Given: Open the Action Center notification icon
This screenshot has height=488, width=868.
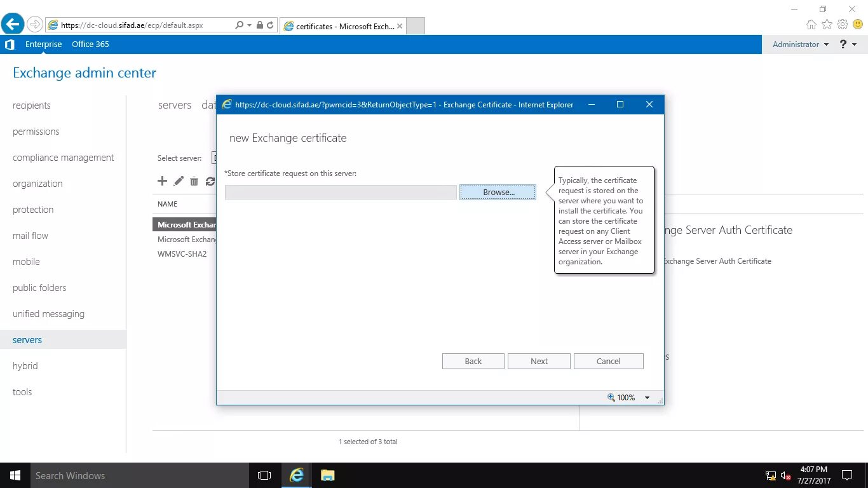Looking at the screenshot, I should point(846,475).
